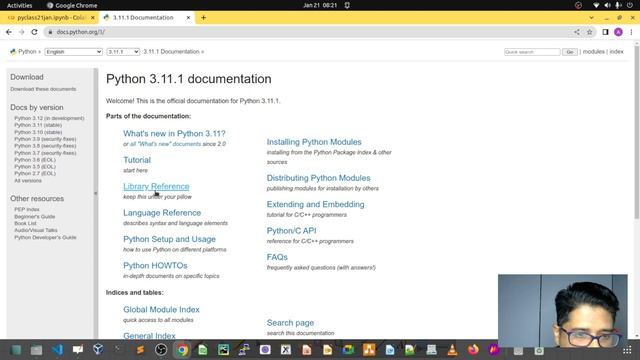Go back in browser history
Screen dimensions: 640x360
tap(9, 32)
